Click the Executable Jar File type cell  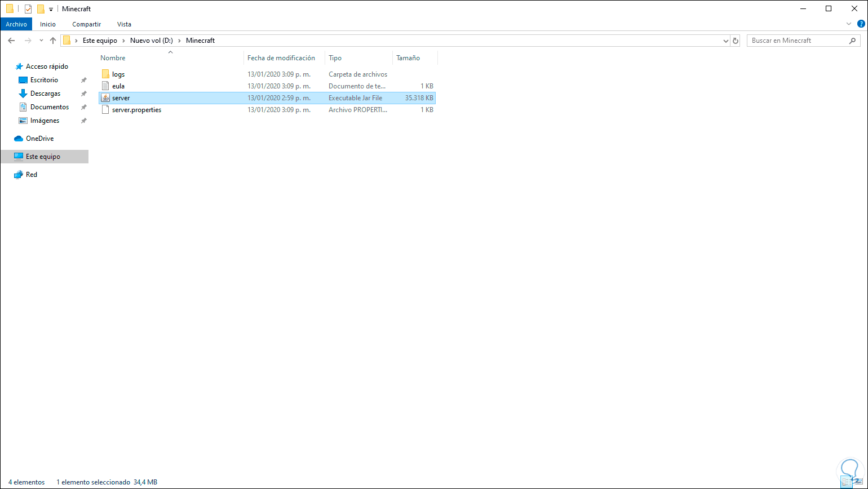pyautogui.click(x=355, y=98)
